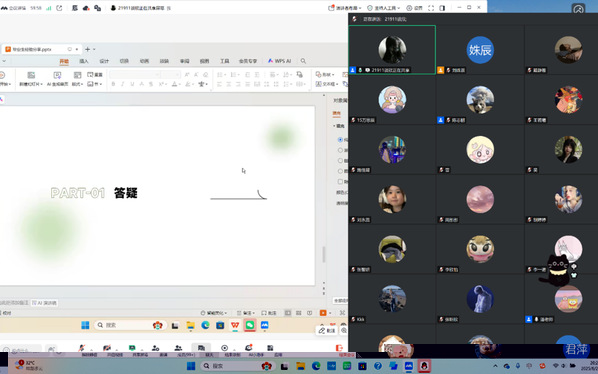Open the chat icon in meeting toolbar
The width and height of the screenshot is (598, 374).
click(x=201, y=348)
